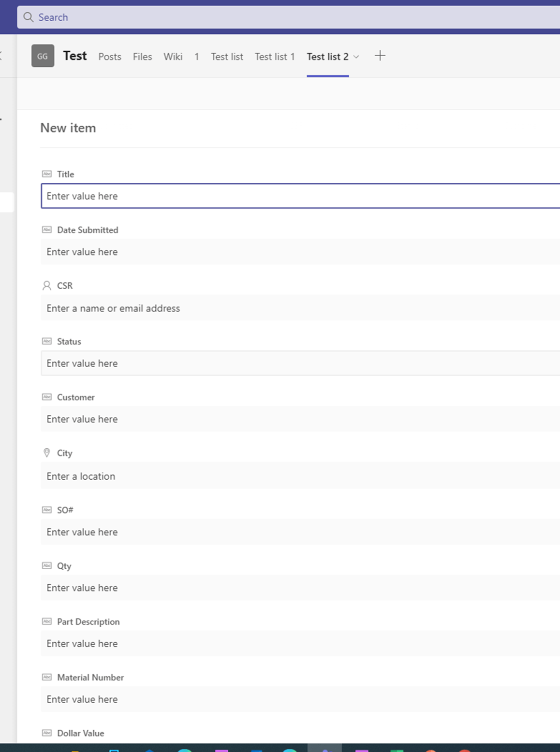Viewport: 560px width, 752px height.
Task: Click the City location field
Action: click(300, 476)
